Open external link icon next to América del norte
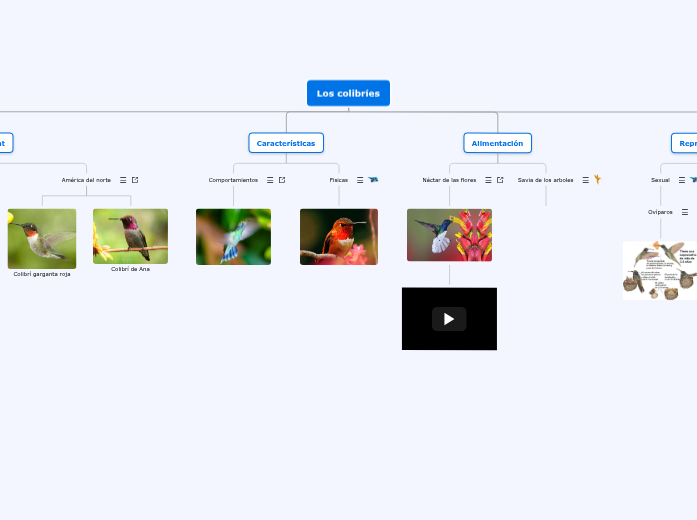The width and height of the screenshot is (697, 520). click(135, 180)
